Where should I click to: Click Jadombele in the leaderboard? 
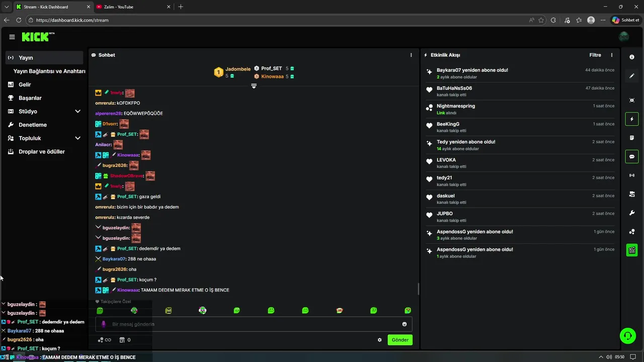click(x=238, y=69)
